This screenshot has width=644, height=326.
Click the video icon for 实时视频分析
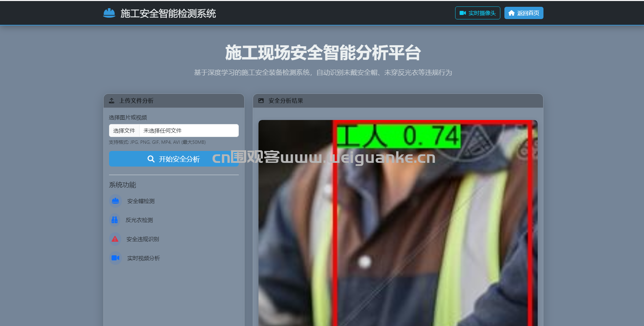pos(115,258)
